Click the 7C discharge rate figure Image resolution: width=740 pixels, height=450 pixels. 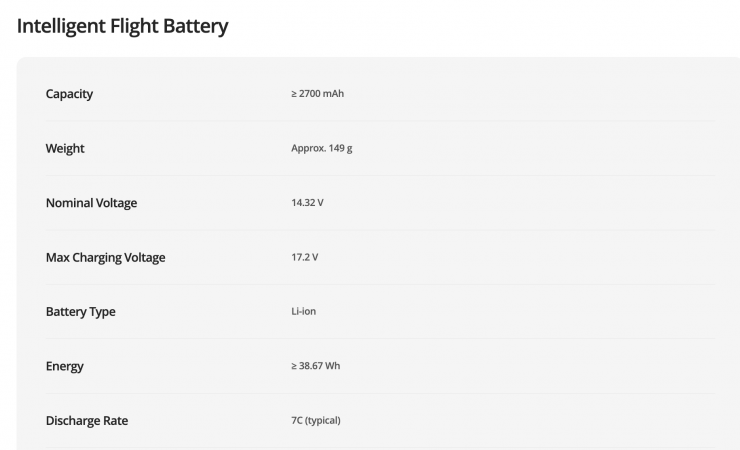coord(297,420)
